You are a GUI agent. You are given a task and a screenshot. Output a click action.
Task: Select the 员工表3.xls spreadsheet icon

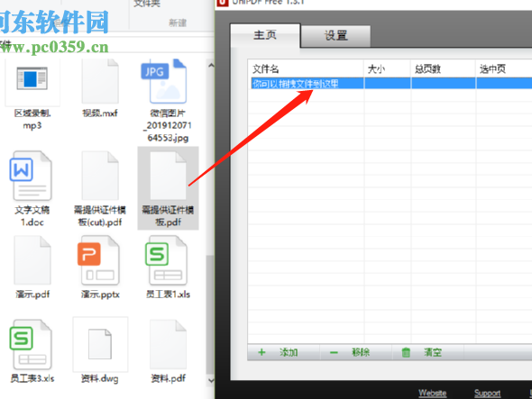(32, 344)
